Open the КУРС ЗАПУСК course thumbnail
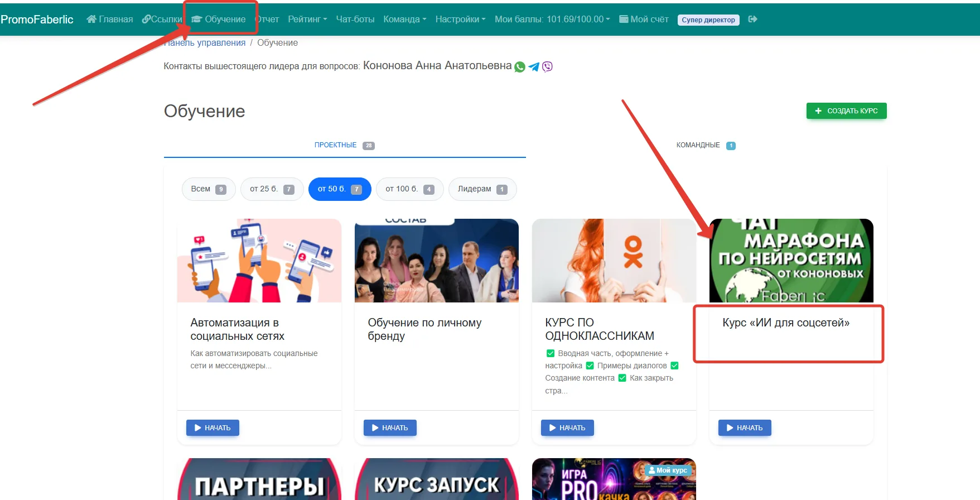This screenshot has height=500, width=980. (437, 479)
